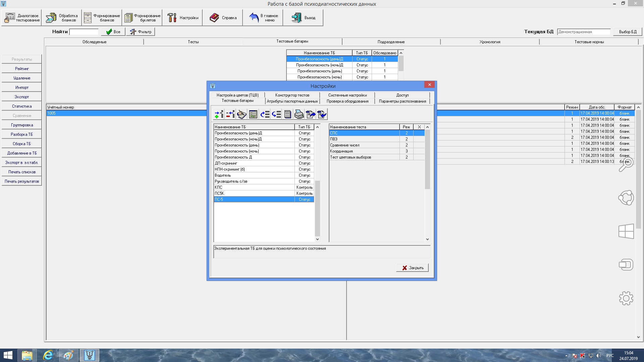Move item up in the list
The width and height of the screenshot is (644, 362).
pos(265,115)
